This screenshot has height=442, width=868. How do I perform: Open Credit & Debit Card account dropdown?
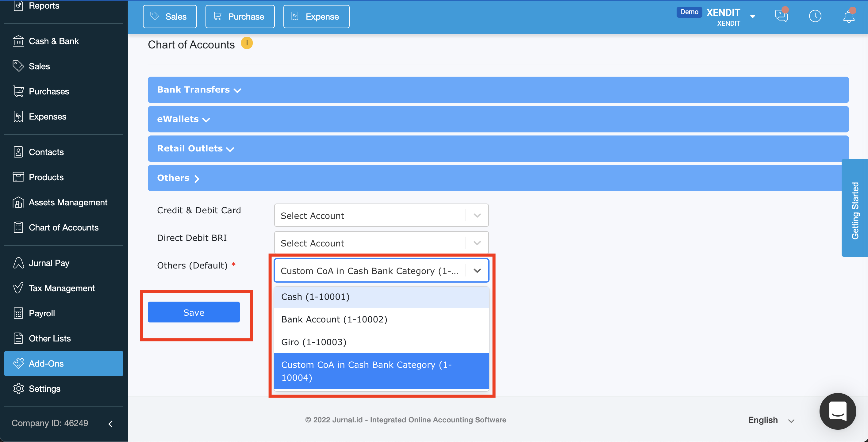(381, 215)
